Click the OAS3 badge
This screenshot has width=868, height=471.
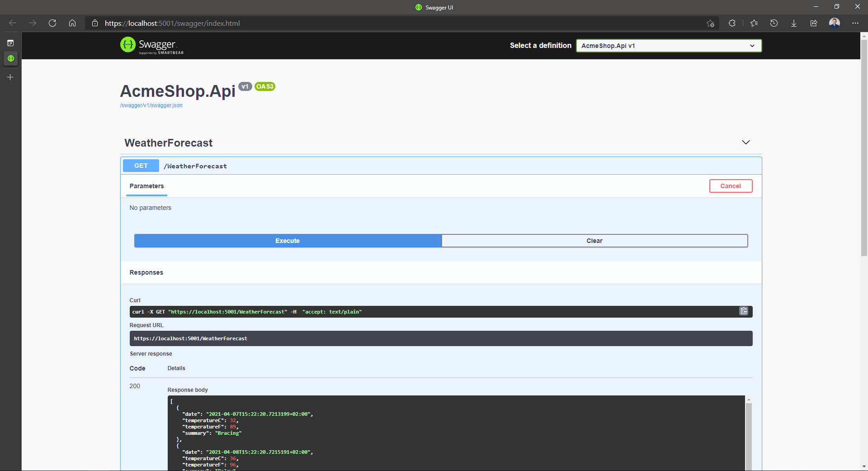click(x=265, y=86)
